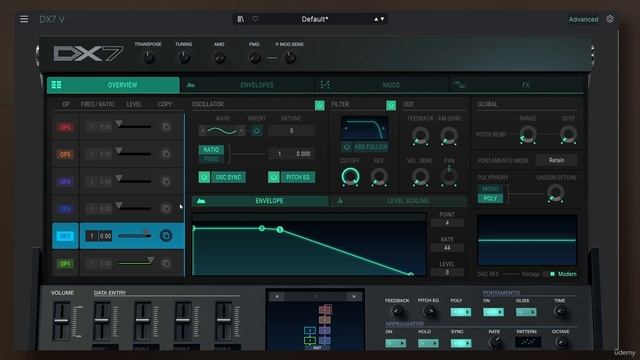Screen dimensions: 640x360
Task: Switch to MODS tab
Action: click(382, 85)
